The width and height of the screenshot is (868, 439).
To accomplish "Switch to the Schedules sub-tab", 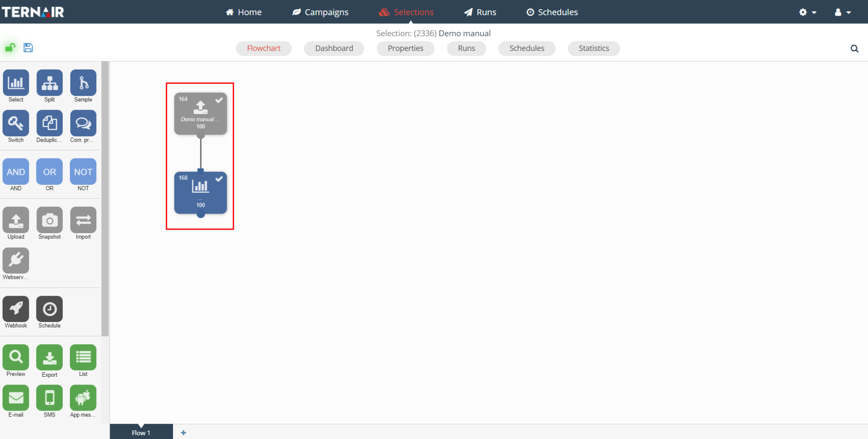I will 527,48.
